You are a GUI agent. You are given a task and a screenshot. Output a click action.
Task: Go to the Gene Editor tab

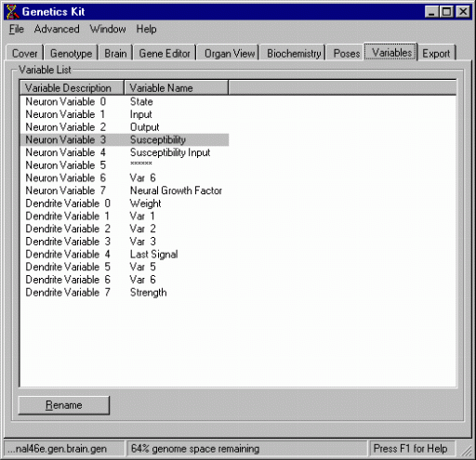165,53
